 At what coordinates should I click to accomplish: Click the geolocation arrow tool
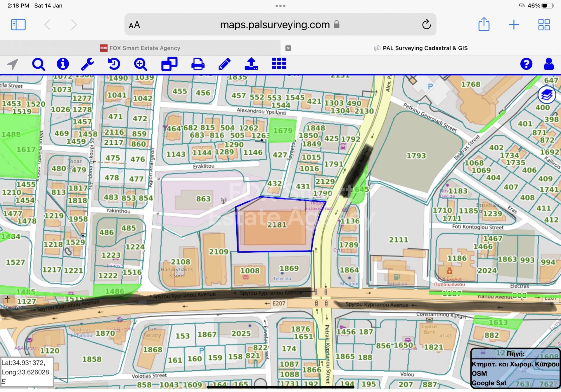coord(13,64)
